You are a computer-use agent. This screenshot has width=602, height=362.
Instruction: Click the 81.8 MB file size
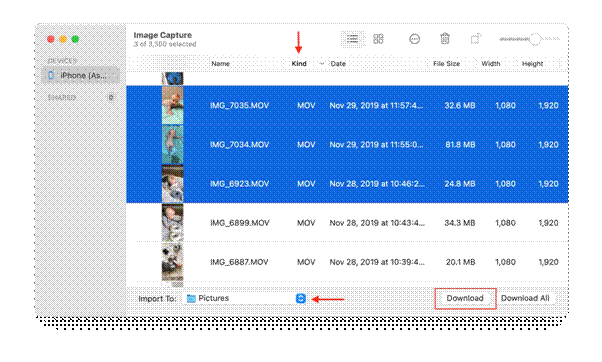click(460, 145)
